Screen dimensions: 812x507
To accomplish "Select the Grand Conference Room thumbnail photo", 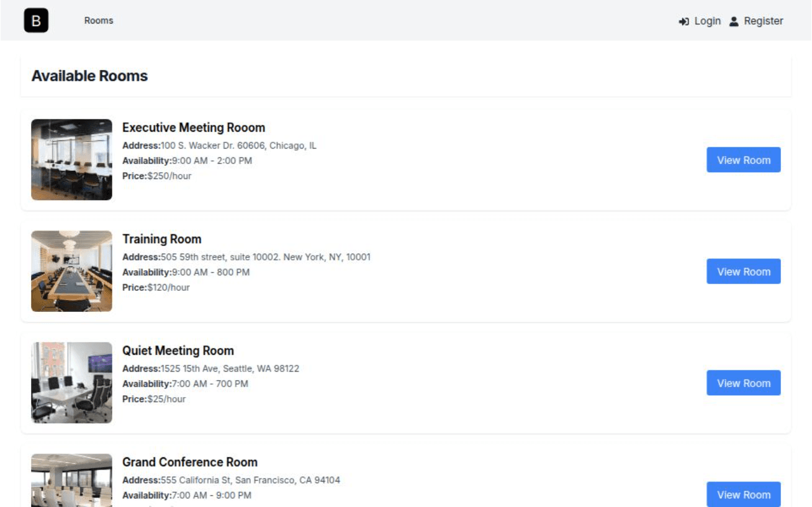I will [x=71, y=480].
